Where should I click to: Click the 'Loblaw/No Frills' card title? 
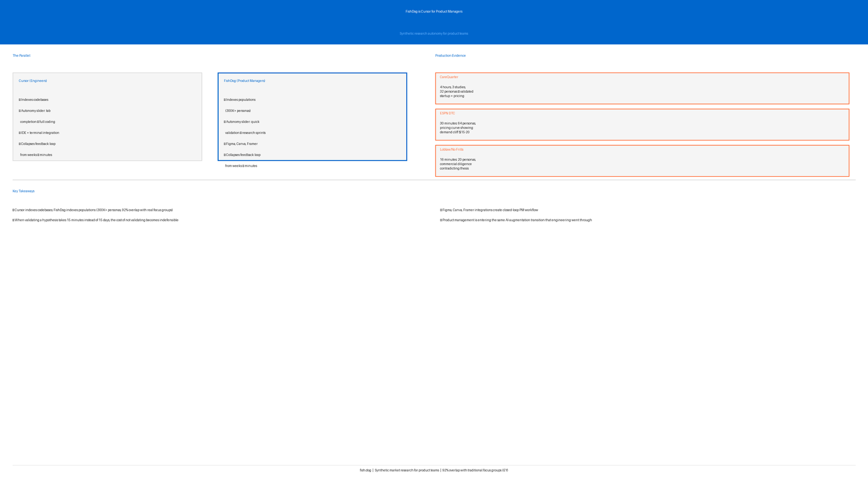(x=452, y=150)
